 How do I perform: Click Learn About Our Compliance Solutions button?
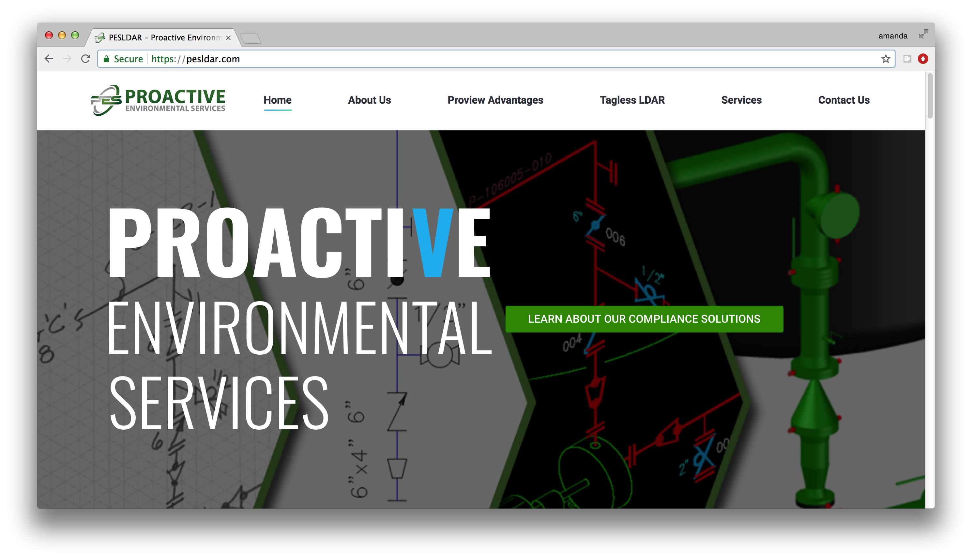click(x=644, y=319)
